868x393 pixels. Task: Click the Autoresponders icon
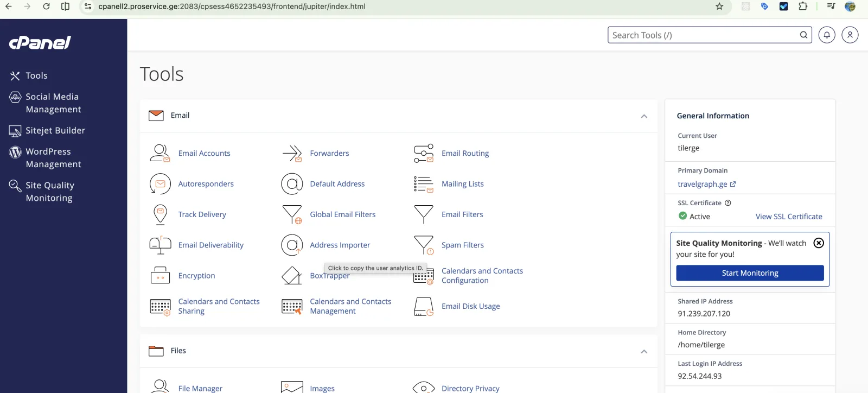[x=160, y=184]
